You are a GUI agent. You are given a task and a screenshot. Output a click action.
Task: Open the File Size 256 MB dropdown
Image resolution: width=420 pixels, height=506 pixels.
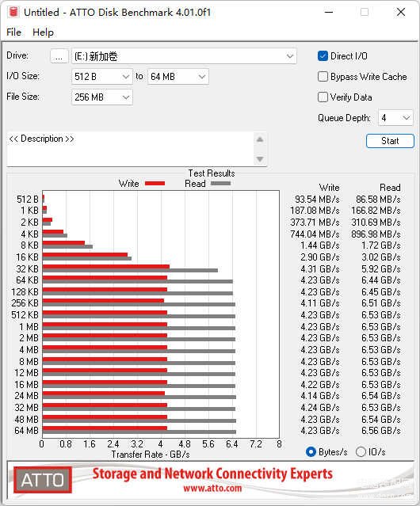pyautogui.click(x=101, y=97)
